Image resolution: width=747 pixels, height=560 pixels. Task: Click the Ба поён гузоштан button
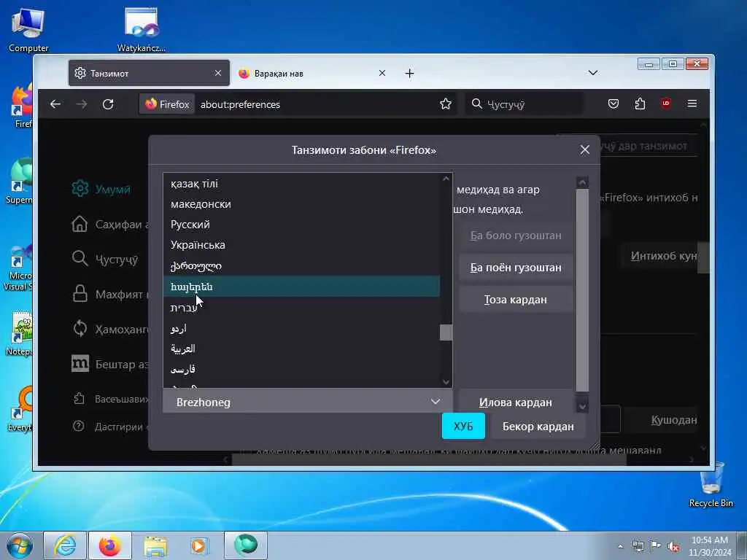516,268
